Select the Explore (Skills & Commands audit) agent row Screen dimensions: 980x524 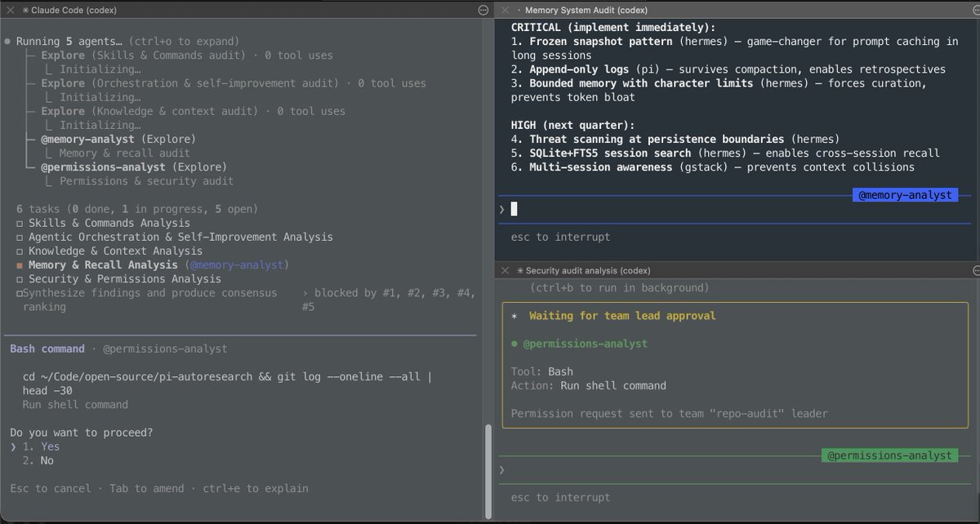[187, 56]
